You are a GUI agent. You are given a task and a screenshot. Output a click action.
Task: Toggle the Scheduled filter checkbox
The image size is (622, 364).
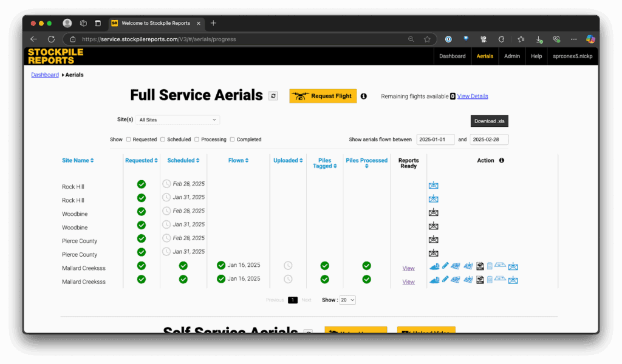pyautogui.click(x=163, y=140)
